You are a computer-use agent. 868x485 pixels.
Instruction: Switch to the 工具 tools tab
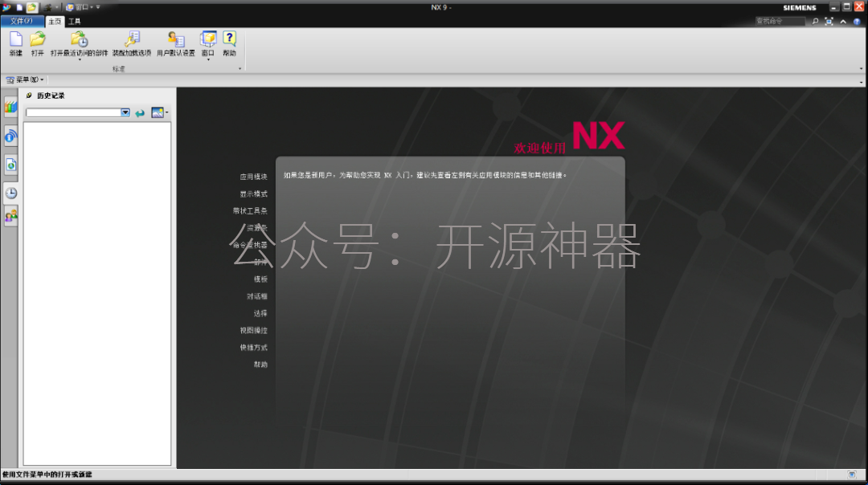pos(74,22)
